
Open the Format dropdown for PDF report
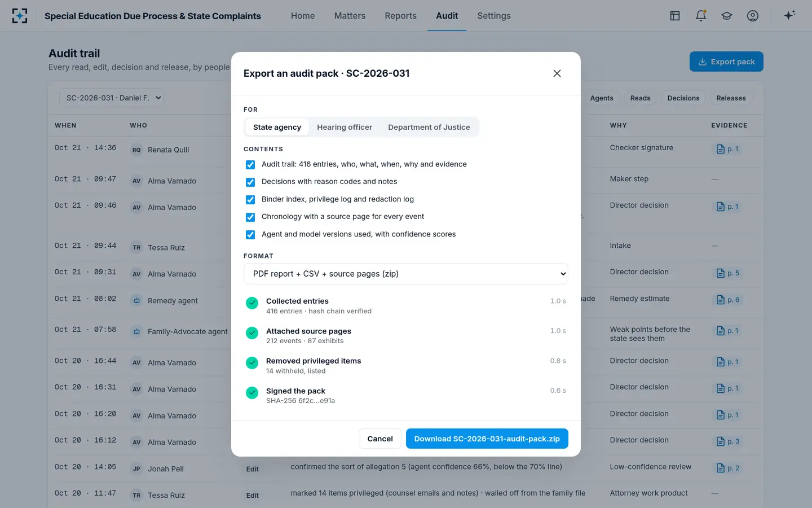pyautogui.click(x=406, y=274)
